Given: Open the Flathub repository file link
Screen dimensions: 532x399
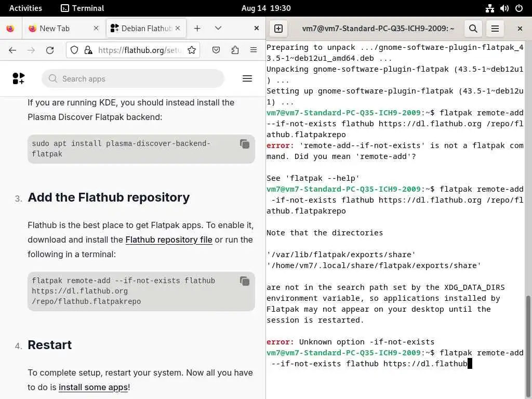Looking at the screenshot, I should click(x=169, y=240).
